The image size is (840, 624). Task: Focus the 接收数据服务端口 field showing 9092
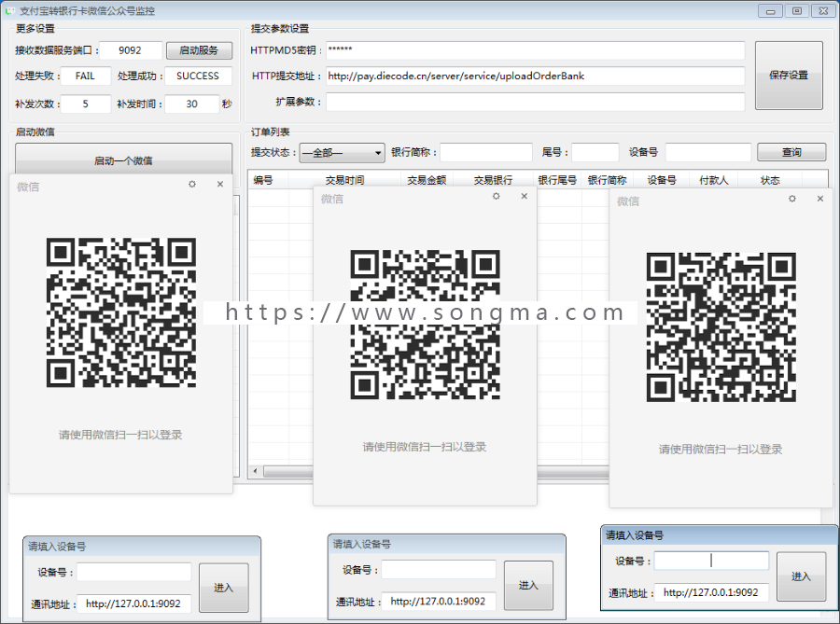point(130,50)
